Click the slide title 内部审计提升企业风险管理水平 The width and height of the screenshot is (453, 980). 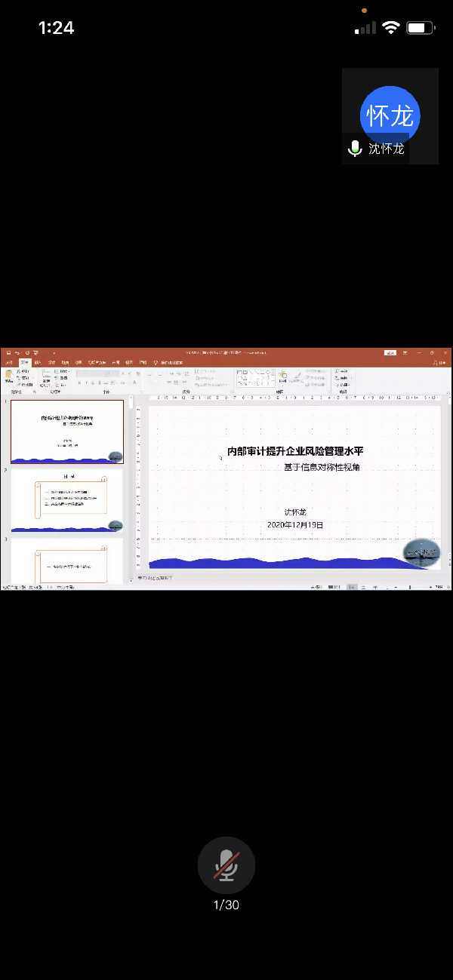295,451
